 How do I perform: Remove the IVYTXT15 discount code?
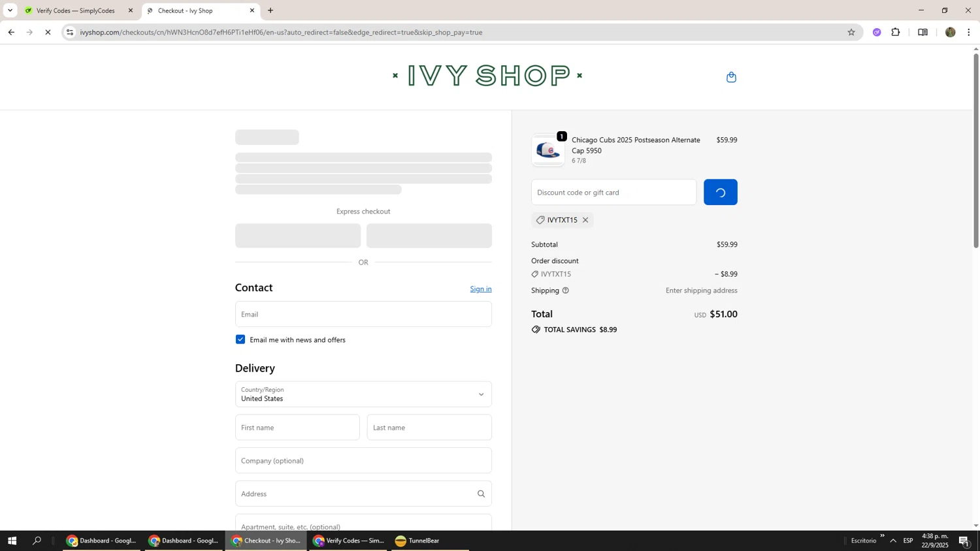click(x=585, y=220)
